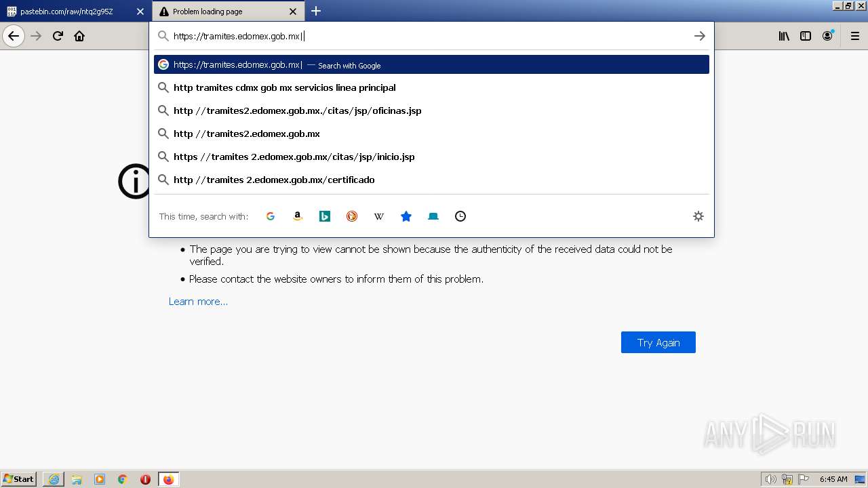
Task: Open File Explorer folder in taskbar
Action: click(77, 479)
